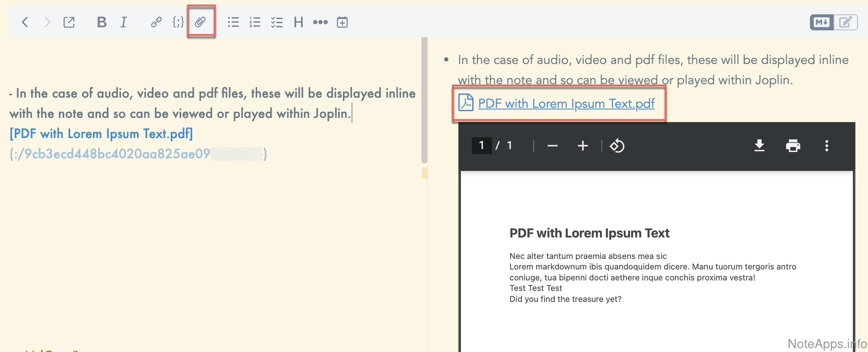Attach a file with paperclip icon
The width and height of the screenshot is (868, 352).
tap(201, 22)
